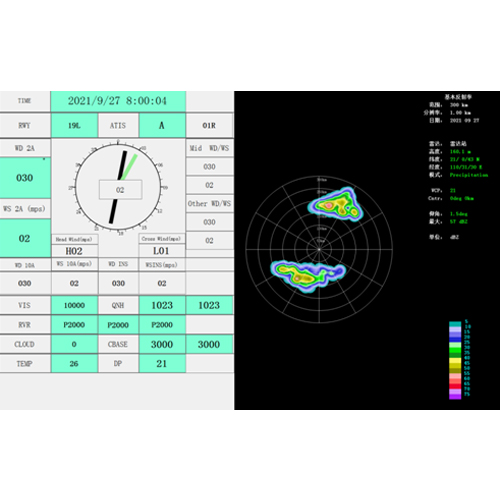Click the DP value 21

[x=162, y=363]
